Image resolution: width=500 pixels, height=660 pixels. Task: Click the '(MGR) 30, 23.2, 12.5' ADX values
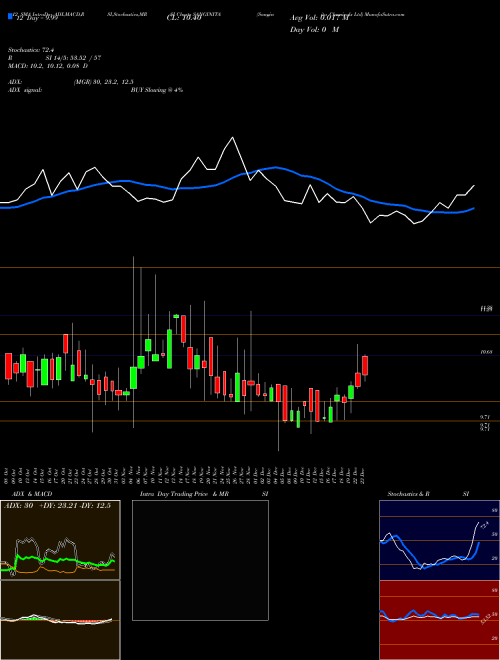104,82
